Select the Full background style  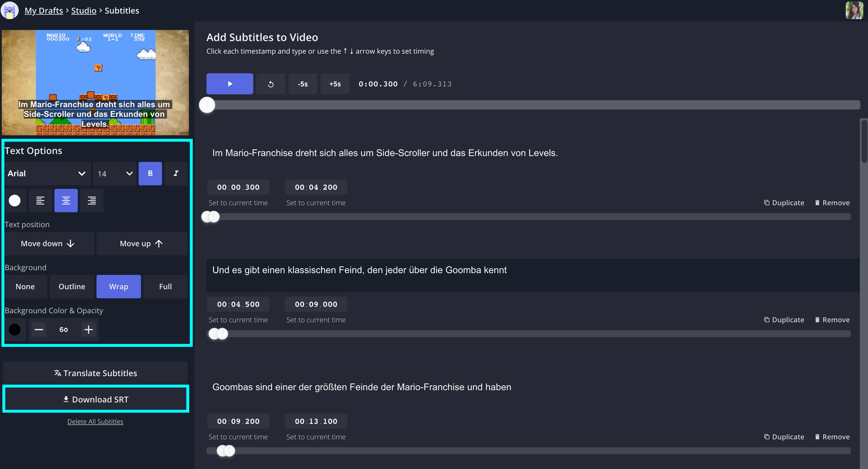(165, 287)
